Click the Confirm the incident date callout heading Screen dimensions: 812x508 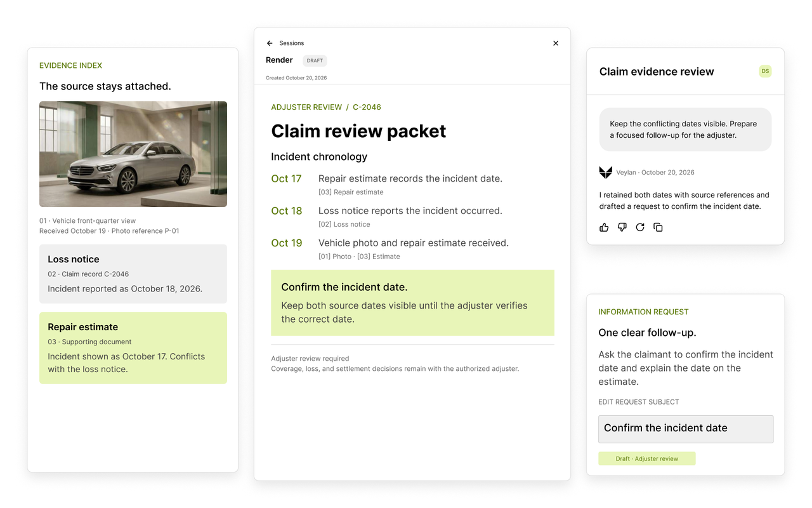344,288
